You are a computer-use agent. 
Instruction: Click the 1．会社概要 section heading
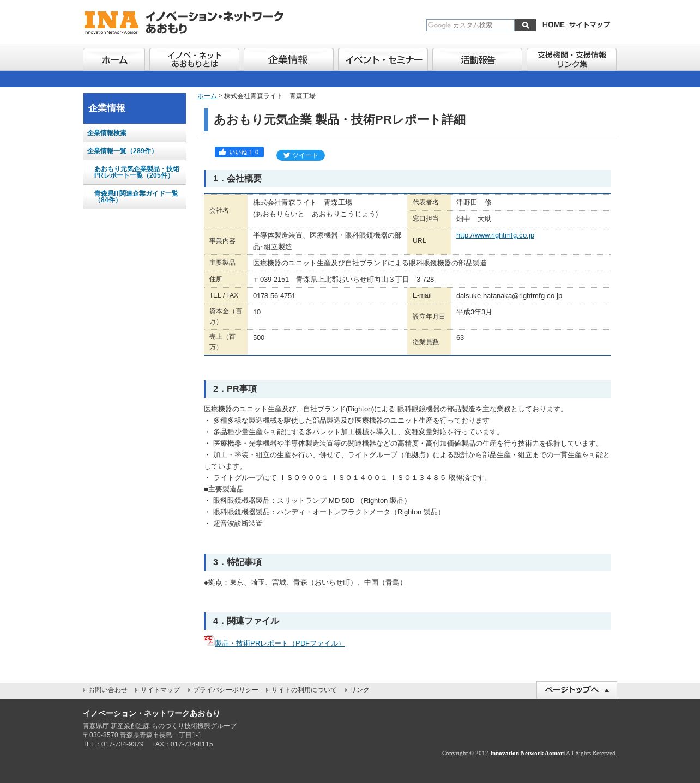tap(407, 179)
